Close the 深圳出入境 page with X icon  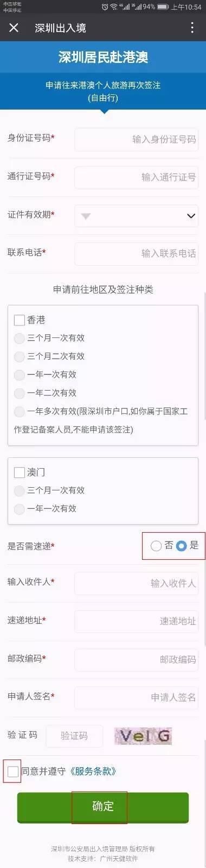[x=14, y=28]
